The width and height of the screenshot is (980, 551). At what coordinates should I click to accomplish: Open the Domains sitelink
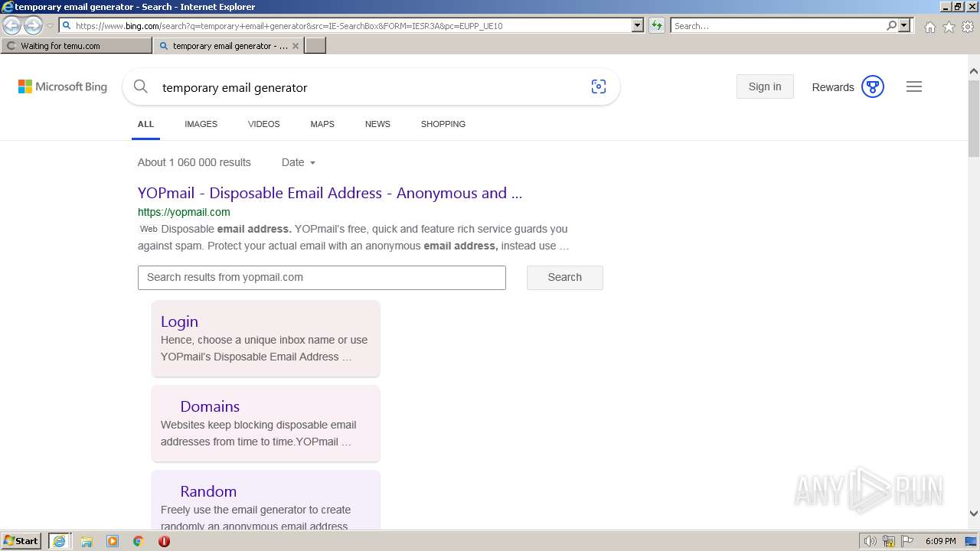click(210, 406)
